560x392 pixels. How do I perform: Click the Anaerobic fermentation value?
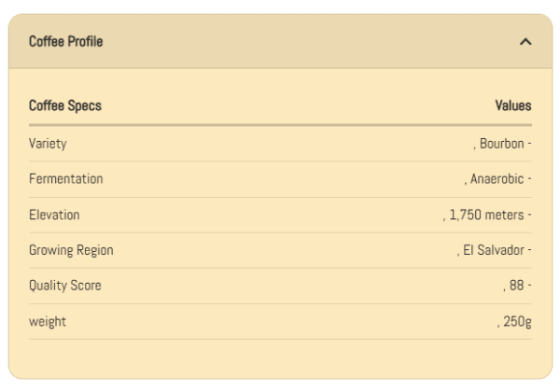pyautogui.click(x=497, y=179)
